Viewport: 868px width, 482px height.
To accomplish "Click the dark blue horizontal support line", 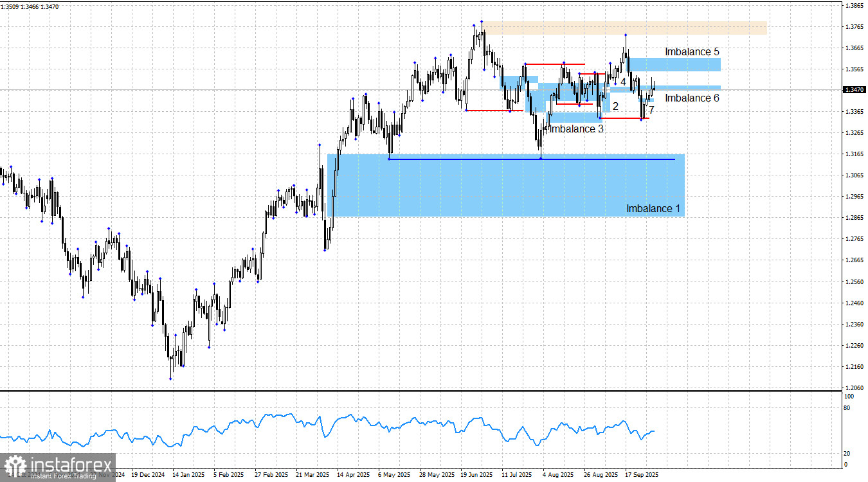I will pos(532,159).
